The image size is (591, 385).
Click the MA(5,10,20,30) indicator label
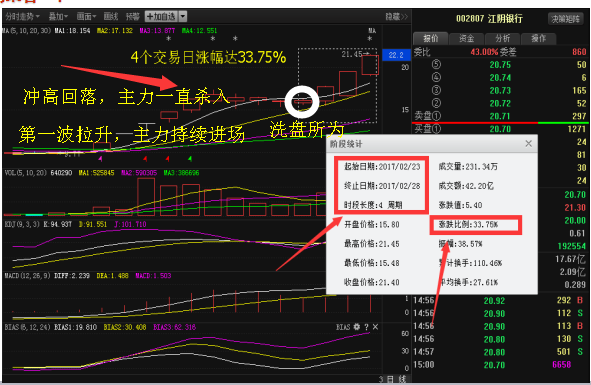point(26,31)
